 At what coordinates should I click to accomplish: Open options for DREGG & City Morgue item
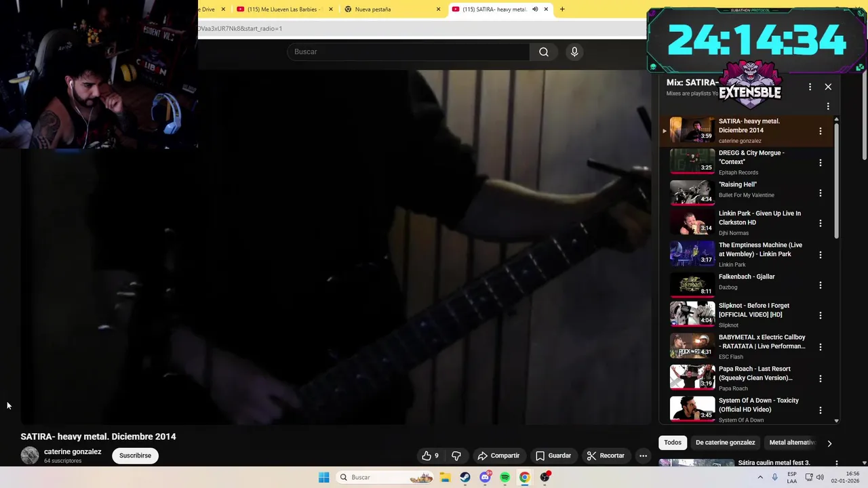(821, 163)
